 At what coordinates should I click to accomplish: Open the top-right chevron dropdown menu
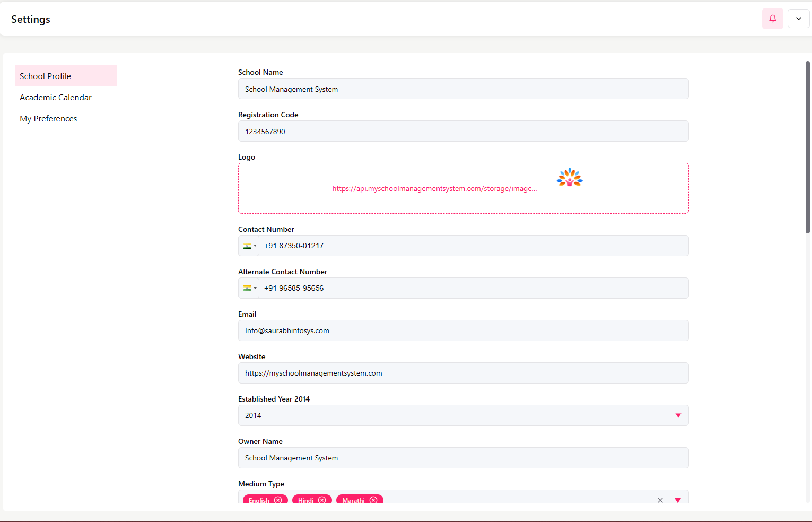[x=798, y=19]
